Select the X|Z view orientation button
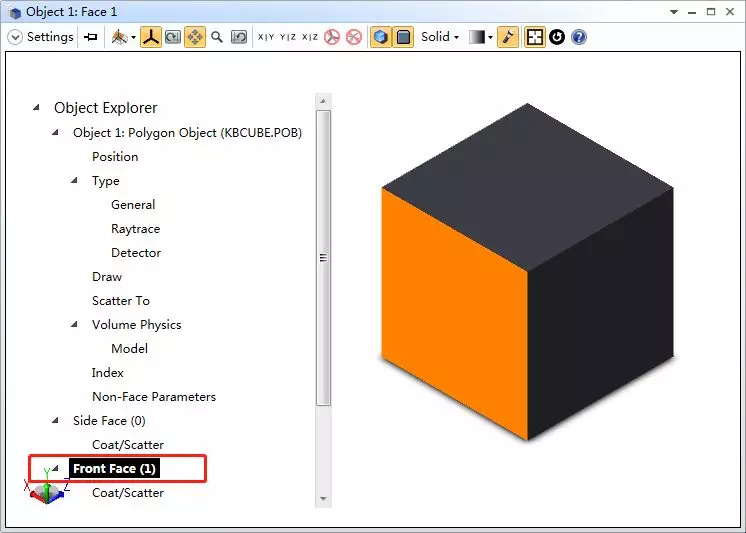Image resolution: width=746 pixels, height=533 pixels. click(310, 37)
